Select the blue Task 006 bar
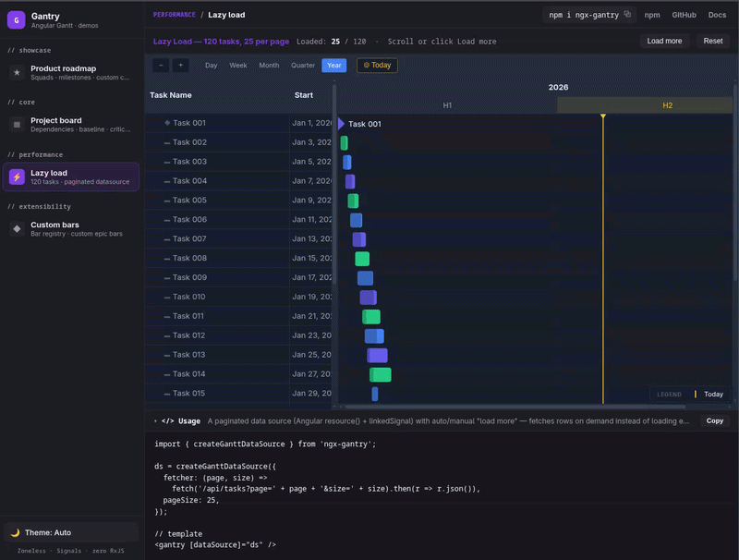Screen dimensions: 739x560 pyautogui.click(x=357, y=220)
